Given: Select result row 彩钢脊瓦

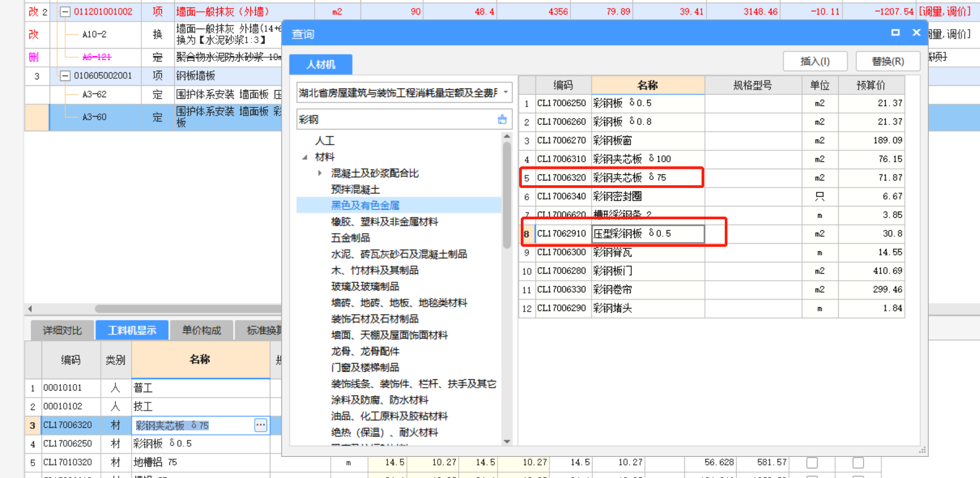Looking at the screenshot, I should click(711, 252).
